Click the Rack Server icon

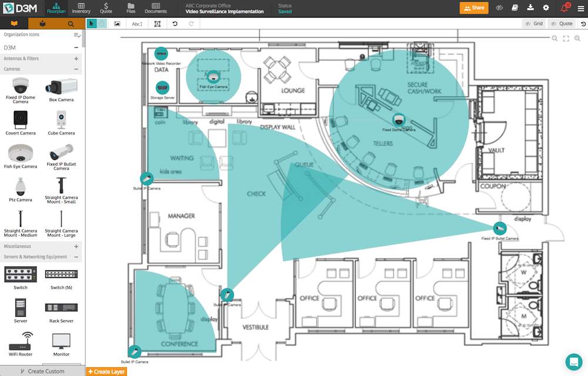coord(61,308)
